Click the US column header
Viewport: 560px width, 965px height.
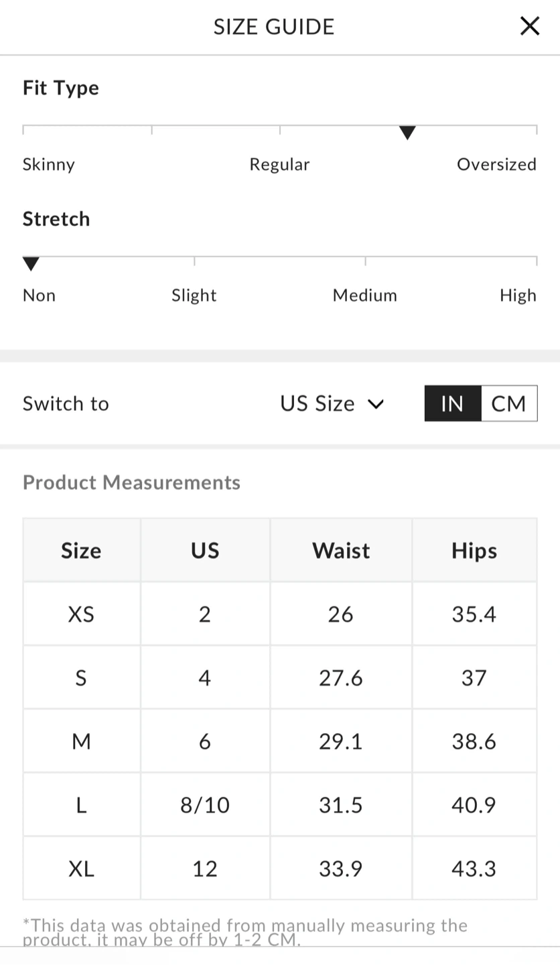[205, 550]
